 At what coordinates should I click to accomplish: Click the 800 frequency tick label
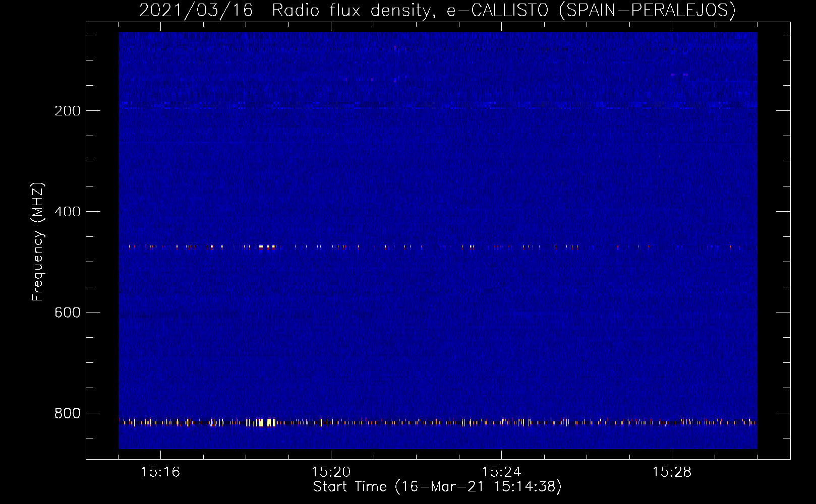point(67,413)
